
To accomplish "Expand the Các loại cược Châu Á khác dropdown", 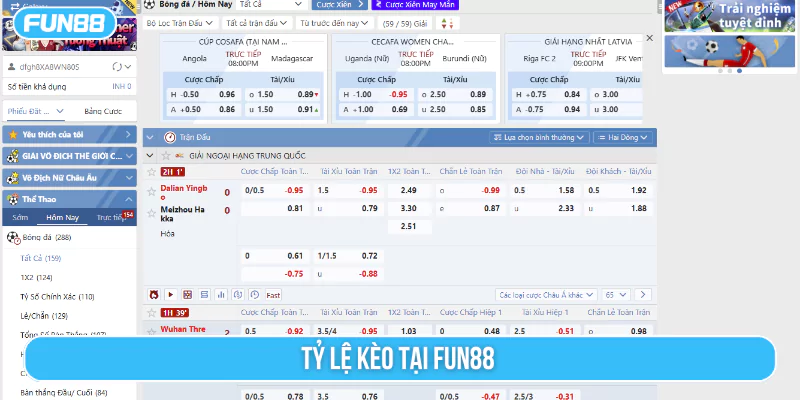I will [x=546, y=295].
